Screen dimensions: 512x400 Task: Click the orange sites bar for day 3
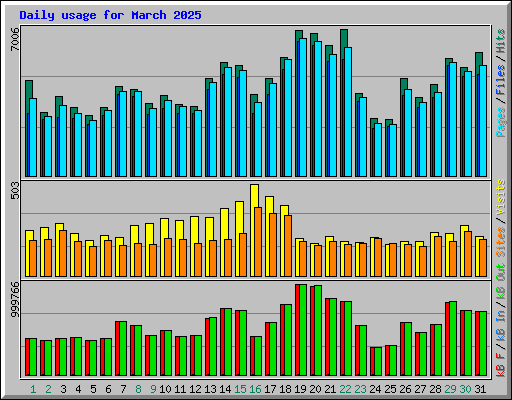63,253
